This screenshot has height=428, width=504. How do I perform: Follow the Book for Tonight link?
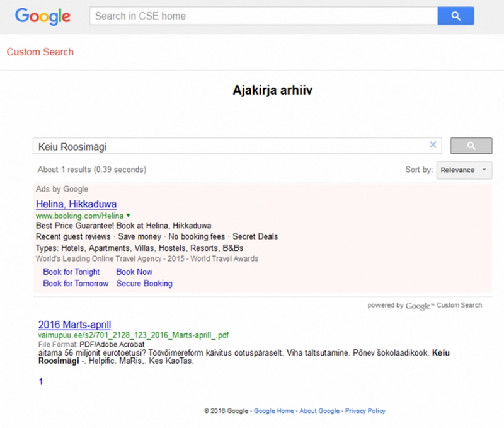click(71, 272)
